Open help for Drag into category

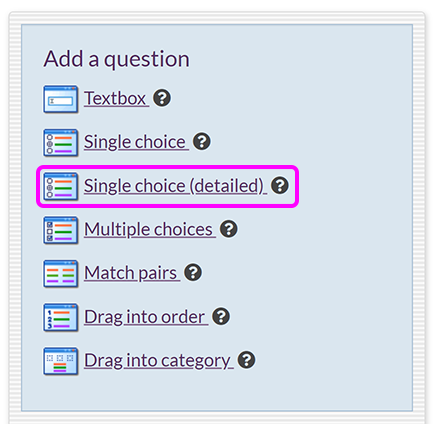point(246,360)
